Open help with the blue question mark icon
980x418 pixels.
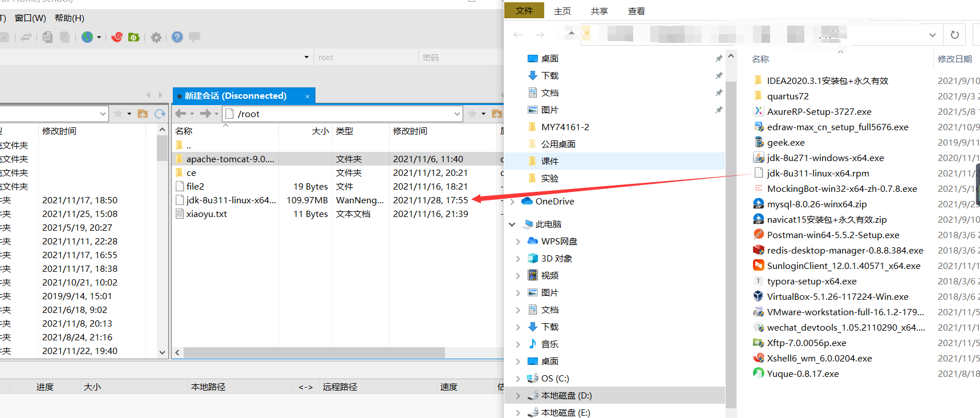click(x=177, y=37)
